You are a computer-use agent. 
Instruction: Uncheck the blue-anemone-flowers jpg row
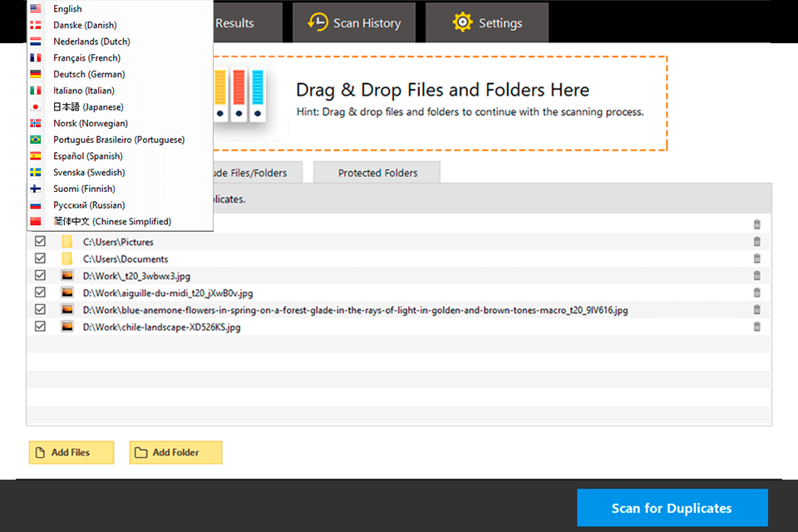pos(39,309)
